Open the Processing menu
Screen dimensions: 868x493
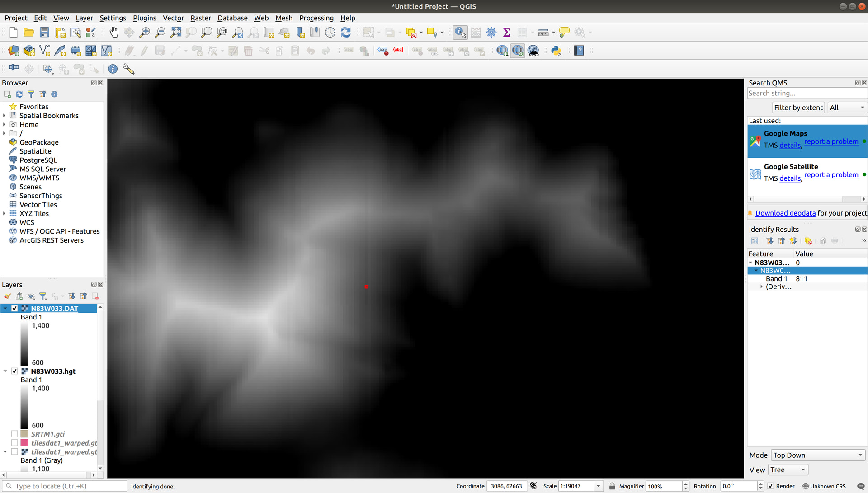(x=316, y=18)
